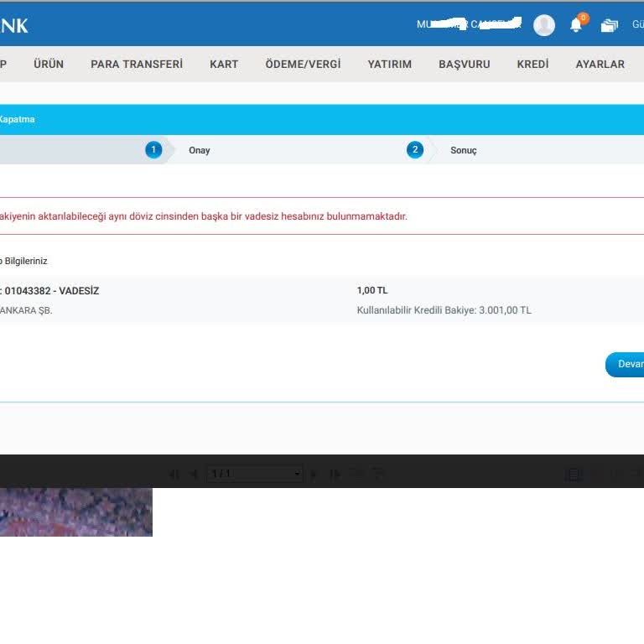
Task: Open the YATIRIM menu
Action: click(389, 64)
